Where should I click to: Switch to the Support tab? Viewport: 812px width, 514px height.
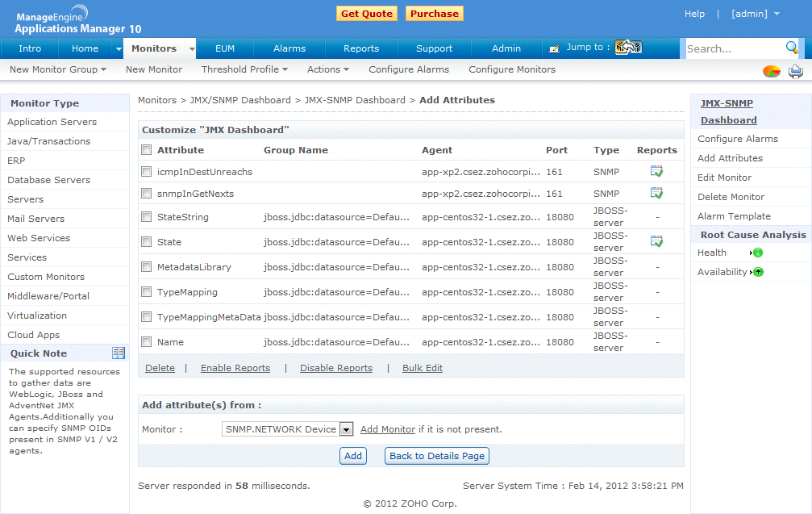(x=434, y=48)
